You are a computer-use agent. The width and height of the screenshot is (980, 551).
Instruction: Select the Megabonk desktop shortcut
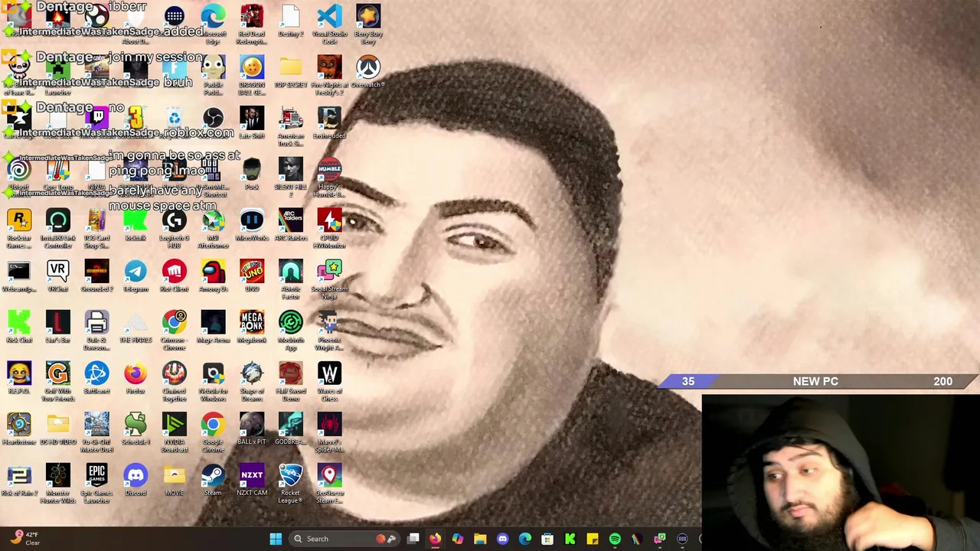252,323
